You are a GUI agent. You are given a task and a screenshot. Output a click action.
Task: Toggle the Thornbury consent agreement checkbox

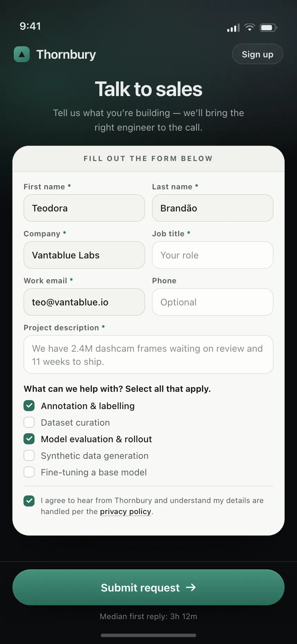[x=29, y=501]
